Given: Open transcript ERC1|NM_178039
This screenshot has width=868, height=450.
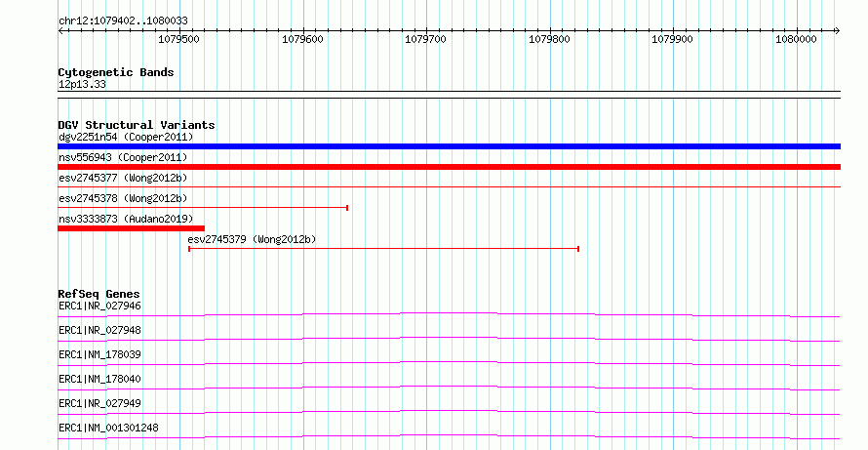Looking at the screenshot, I should point(99,354).
